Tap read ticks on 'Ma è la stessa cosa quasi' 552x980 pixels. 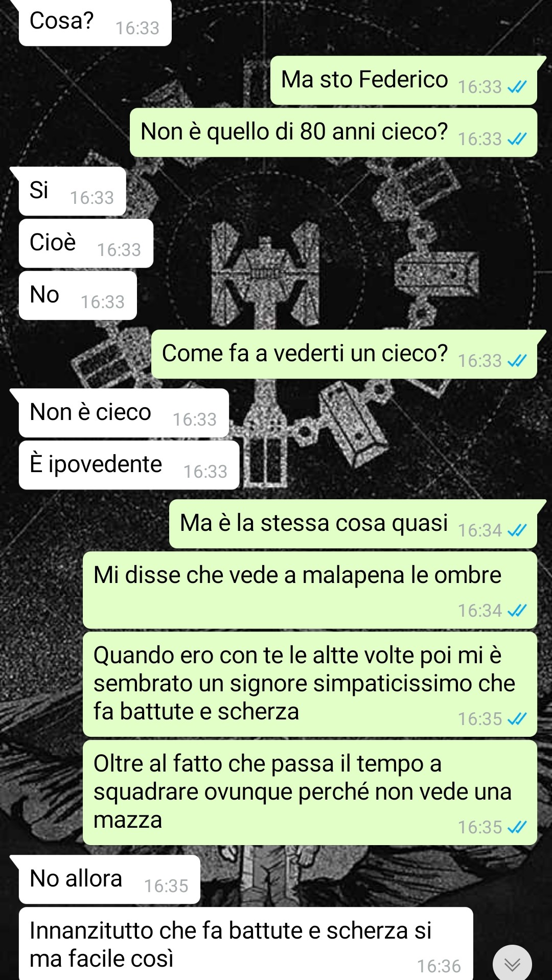[517, 531]
